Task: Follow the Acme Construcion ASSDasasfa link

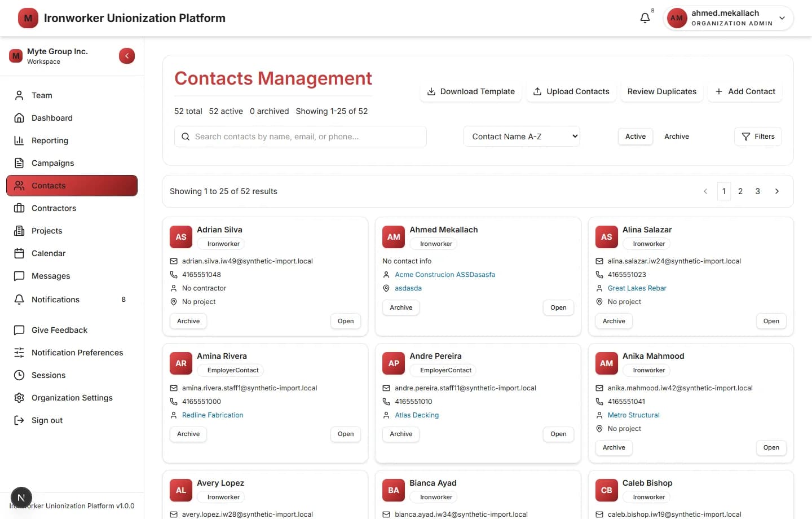Action: (445, 275)
